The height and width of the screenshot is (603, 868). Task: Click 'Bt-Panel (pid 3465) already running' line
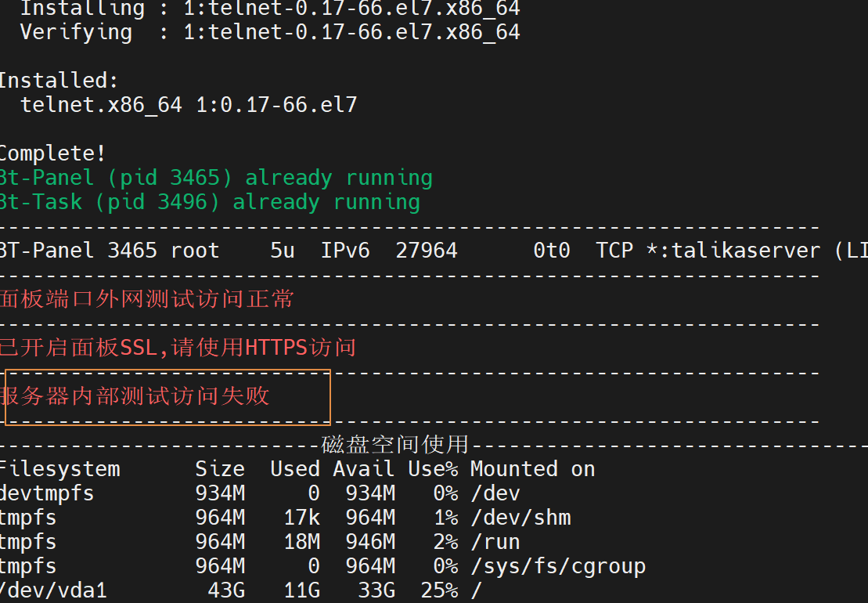[x=216, y=179]
